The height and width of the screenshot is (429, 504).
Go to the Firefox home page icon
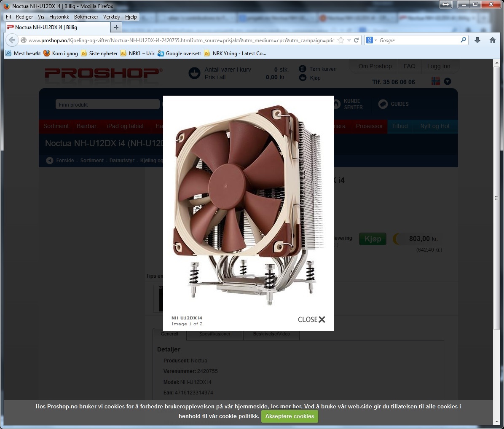[x=493, y=40]
